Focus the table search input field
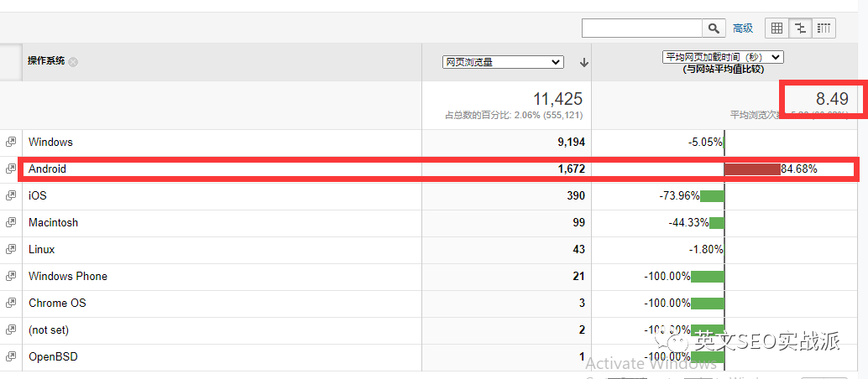This screenshot has height=379, width=868. pos(642,29)
